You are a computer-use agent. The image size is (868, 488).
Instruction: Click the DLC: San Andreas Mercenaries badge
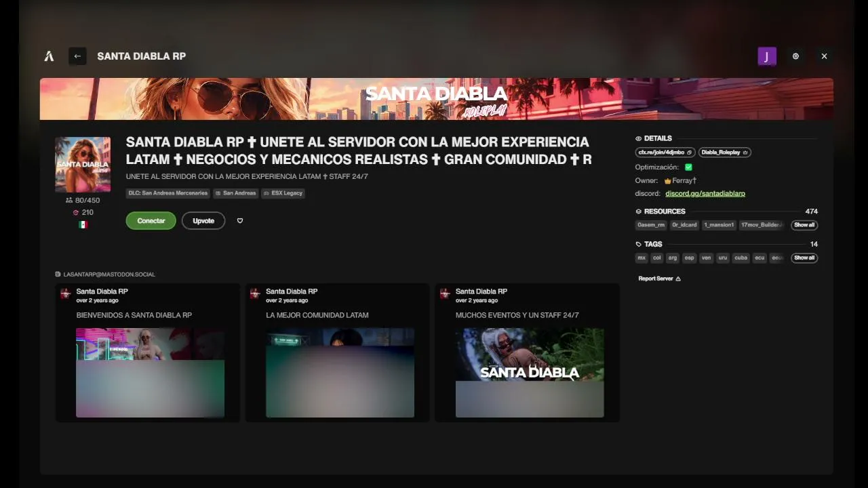(x=168, y=193)
